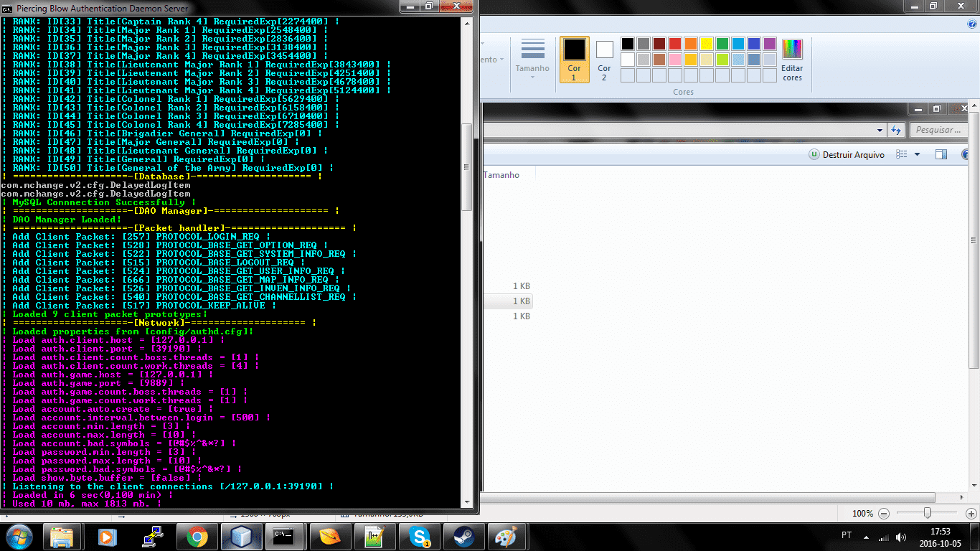Click the refresh button beside address bar
Screen dimensions: 980x551
[x=895, y=131]
